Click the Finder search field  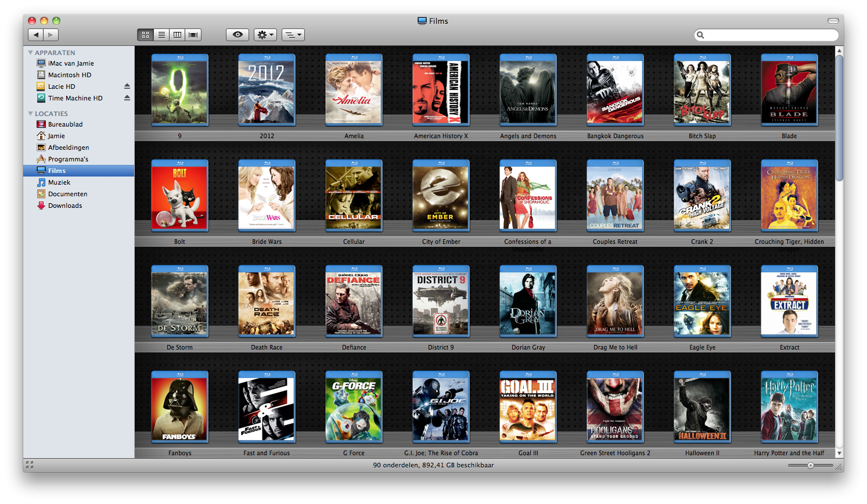point(767,35)
